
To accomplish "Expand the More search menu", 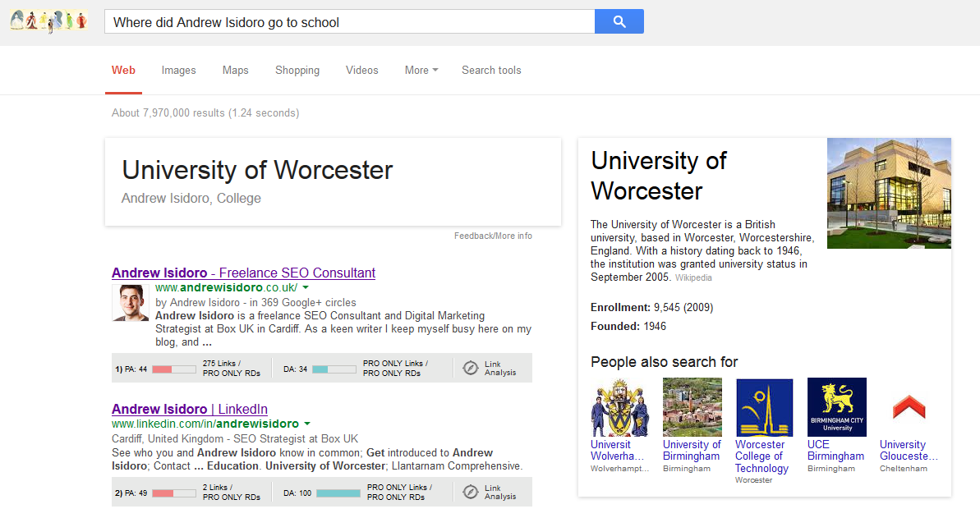I will (x=421, y=71).
